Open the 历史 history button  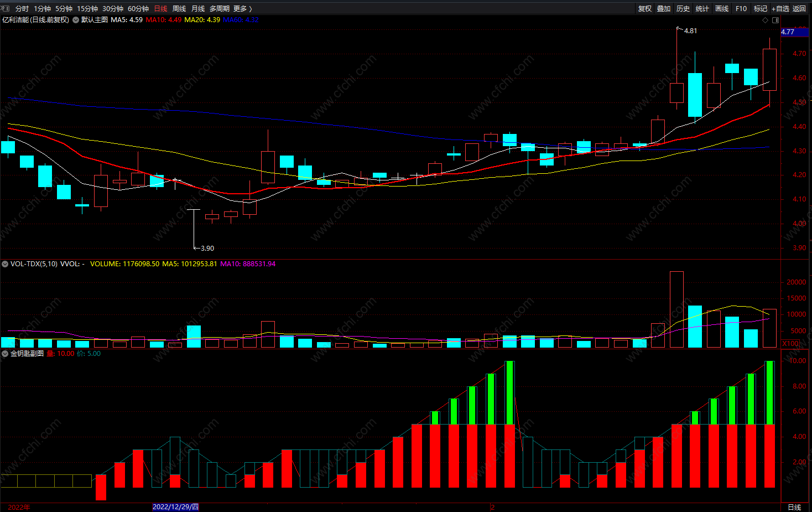coord(683,9)
